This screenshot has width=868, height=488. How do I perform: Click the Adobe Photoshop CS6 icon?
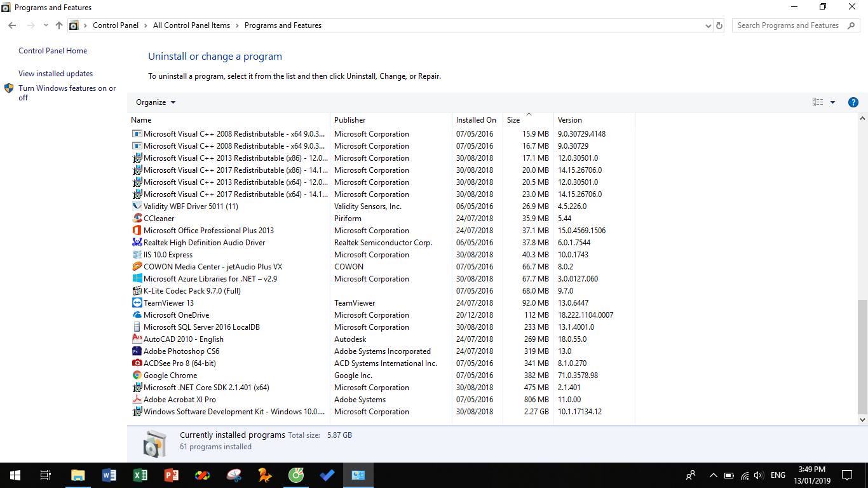tap(137, 351)
